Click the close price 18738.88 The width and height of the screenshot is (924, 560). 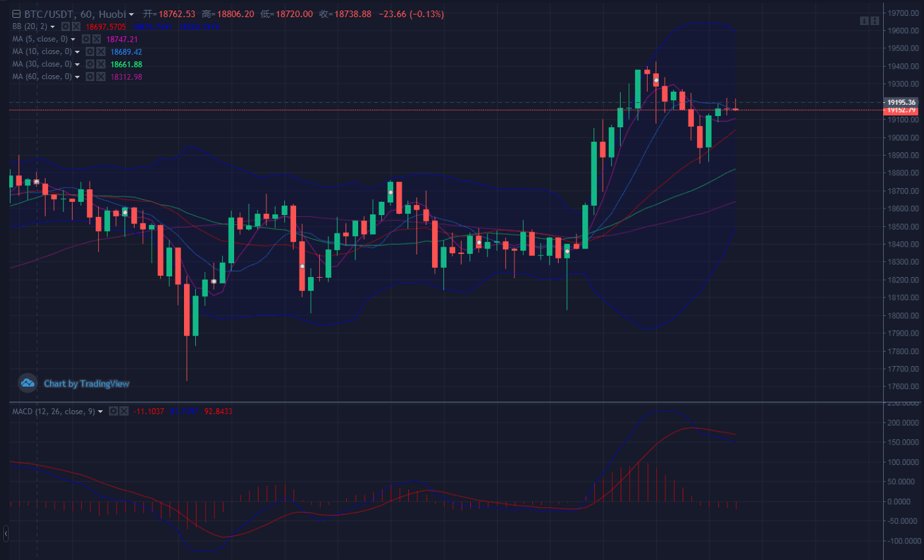(x=353, y=14)
